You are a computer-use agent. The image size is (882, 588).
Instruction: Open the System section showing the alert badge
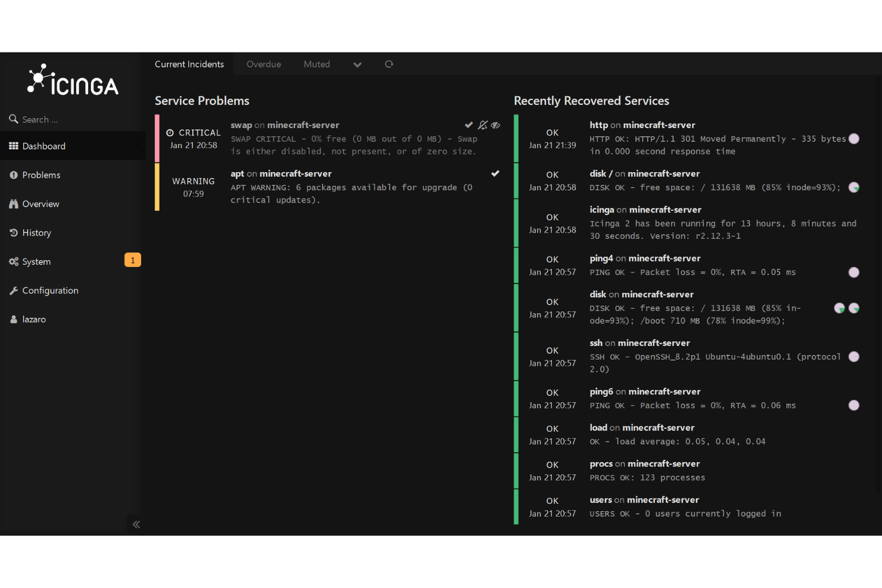(36, 261)
